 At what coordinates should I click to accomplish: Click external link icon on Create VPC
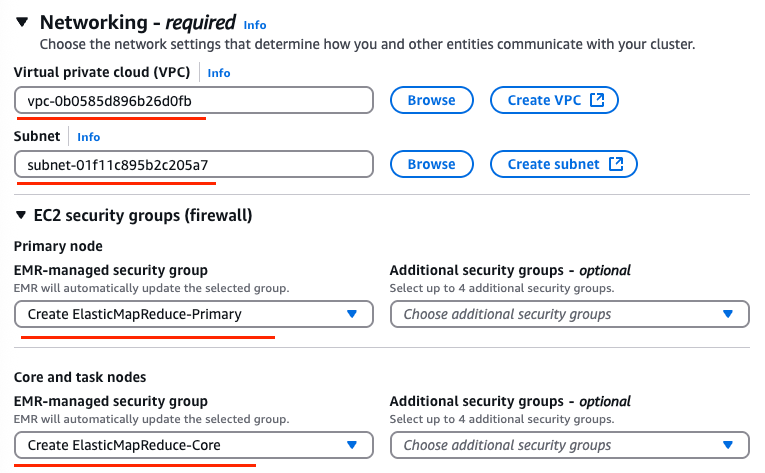(597, 100)
